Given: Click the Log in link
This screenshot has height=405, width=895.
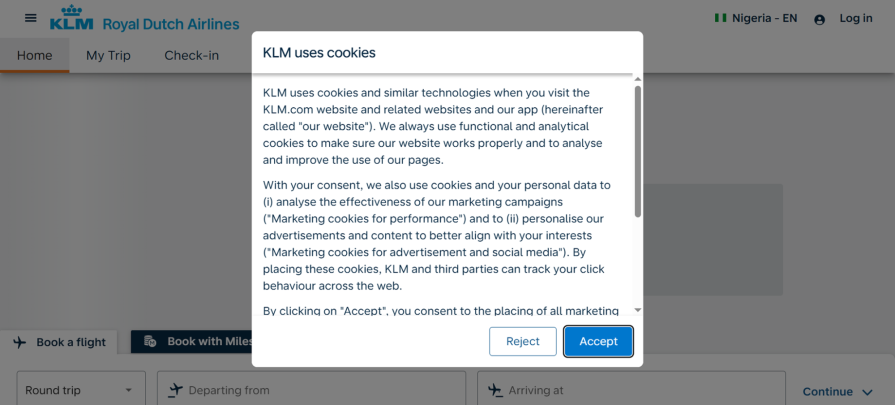Looking at the screenshot, I should [856, 18].
